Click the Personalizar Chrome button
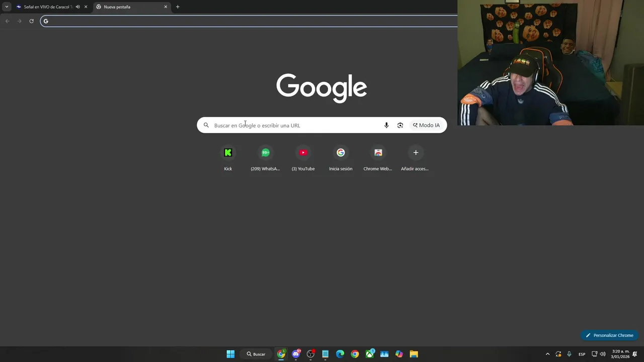This screenshot has height=362, width=644. tap(609, 335)
